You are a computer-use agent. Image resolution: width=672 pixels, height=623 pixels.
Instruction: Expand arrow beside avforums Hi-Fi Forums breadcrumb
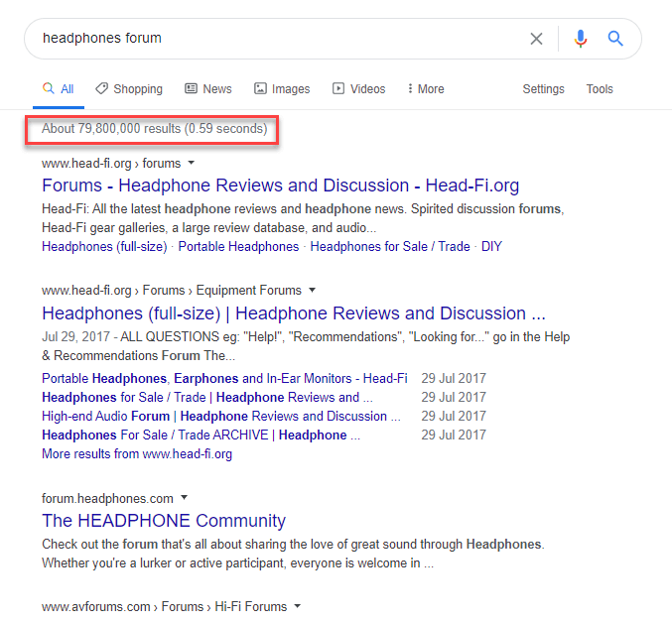[x=298, y=606]
